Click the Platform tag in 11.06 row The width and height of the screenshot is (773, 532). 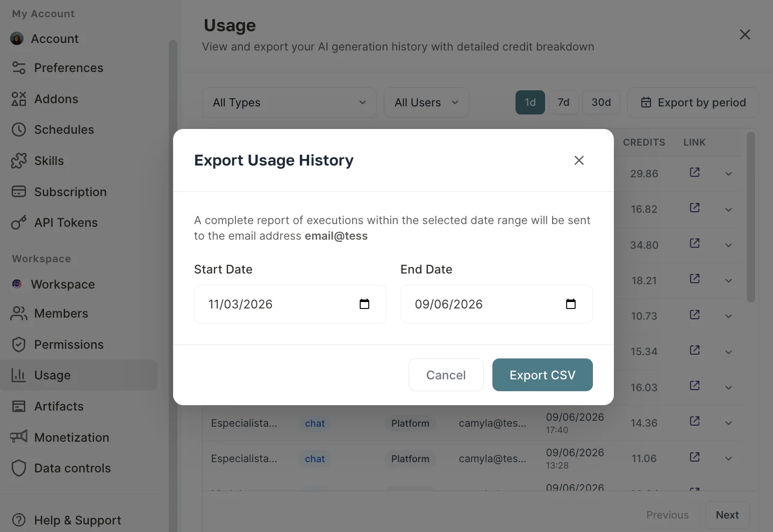tap(410, 459)
